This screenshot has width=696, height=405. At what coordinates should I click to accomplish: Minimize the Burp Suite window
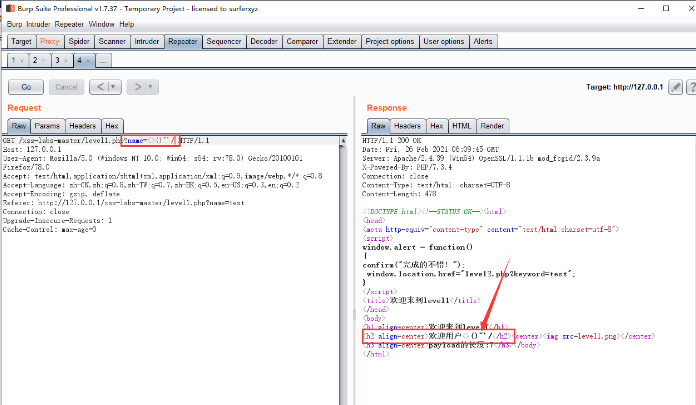click(x=641, y=8)
